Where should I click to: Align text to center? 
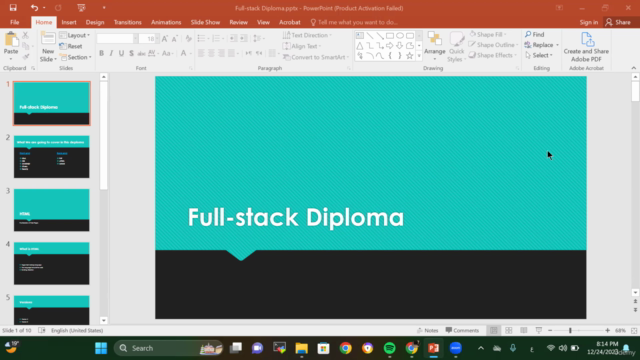[211, 53]
